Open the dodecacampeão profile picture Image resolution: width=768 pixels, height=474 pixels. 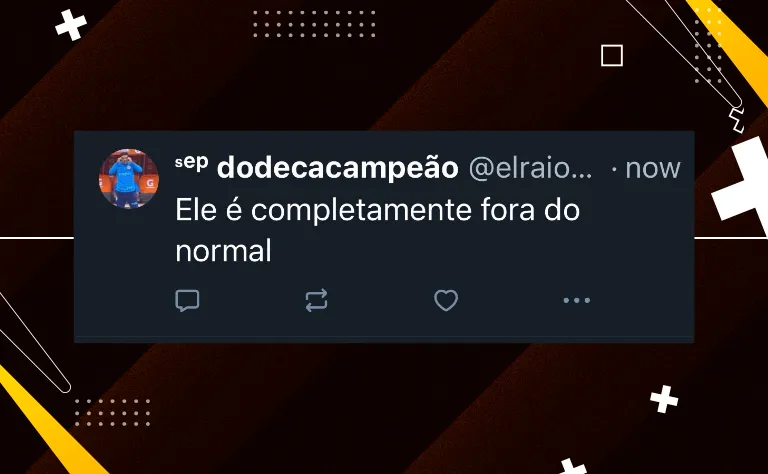tap(129, 179)
